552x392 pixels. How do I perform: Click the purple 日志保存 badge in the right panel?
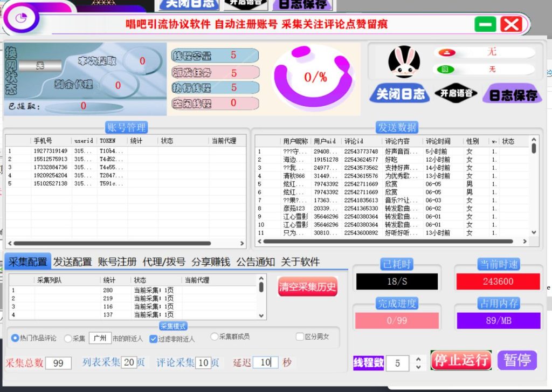point(514,94)
